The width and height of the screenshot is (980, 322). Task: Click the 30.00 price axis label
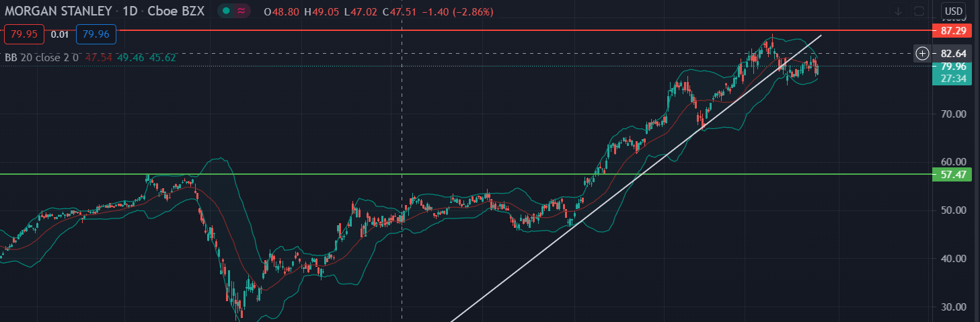pyautogui.click(x=953, y=307)
